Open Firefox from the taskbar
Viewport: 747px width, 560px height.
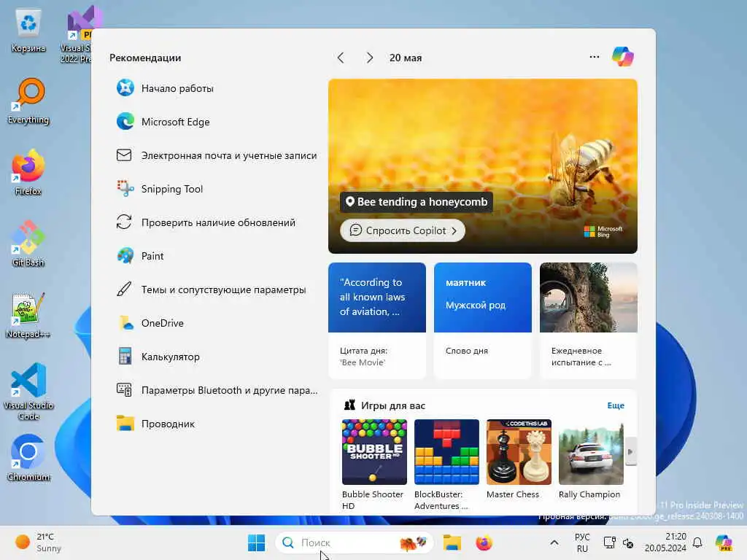click(x=484, y=542)
